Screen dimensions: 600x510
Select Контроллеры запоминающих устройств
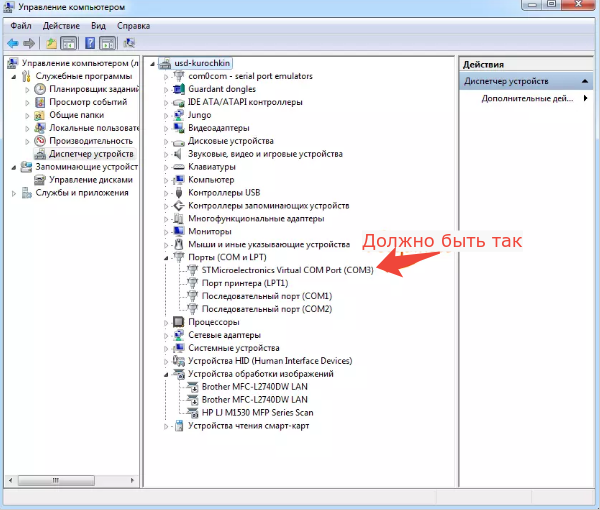pos(269,206)
